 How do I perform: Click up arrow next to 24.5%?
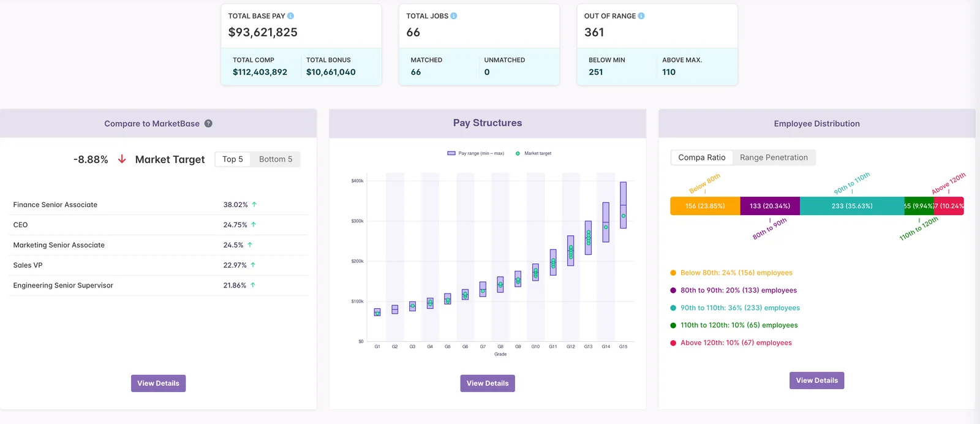pyautogui.click(x=250, y=245)
